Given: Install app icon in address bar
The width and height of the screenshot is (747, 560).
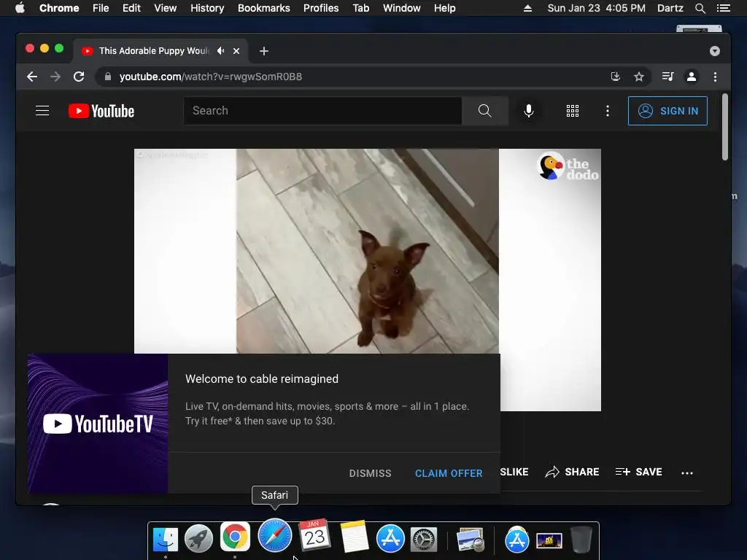Looking at the screenshot, I should click(x=616, y=77).
